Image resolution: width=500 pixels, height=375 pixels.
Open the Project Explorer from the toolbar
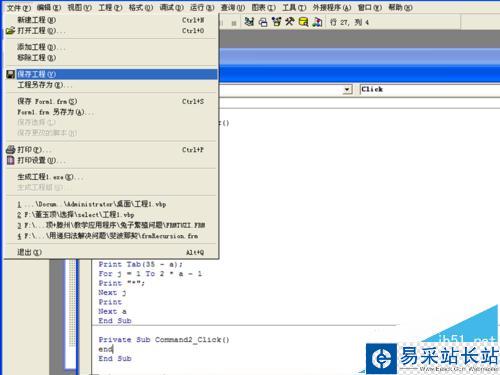tap(249, 22)
